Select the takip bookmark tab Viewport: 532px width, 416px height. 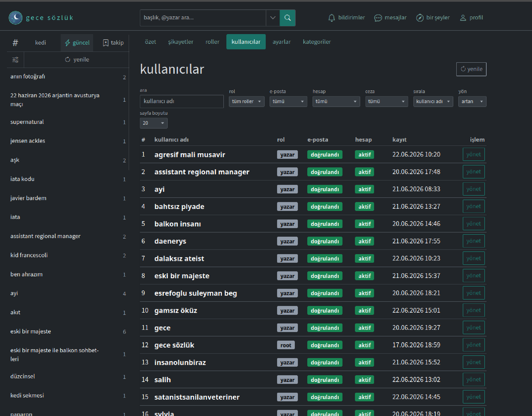click(x=113, y=43)
